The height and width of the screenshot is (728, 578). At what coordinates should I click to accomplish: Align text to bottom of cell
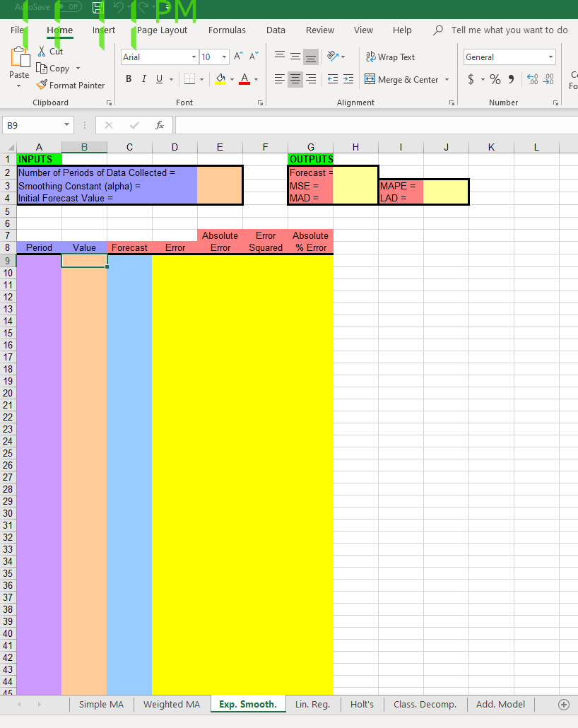click(x=311, y=57)
